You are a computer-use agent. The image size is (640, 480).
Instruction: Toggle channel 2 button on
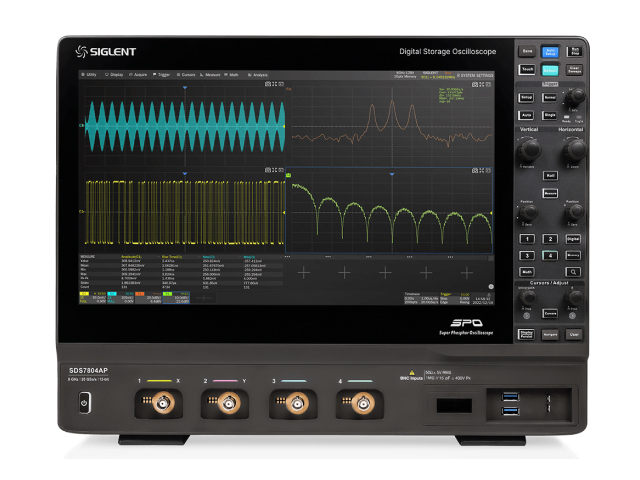tap(550, 239)
